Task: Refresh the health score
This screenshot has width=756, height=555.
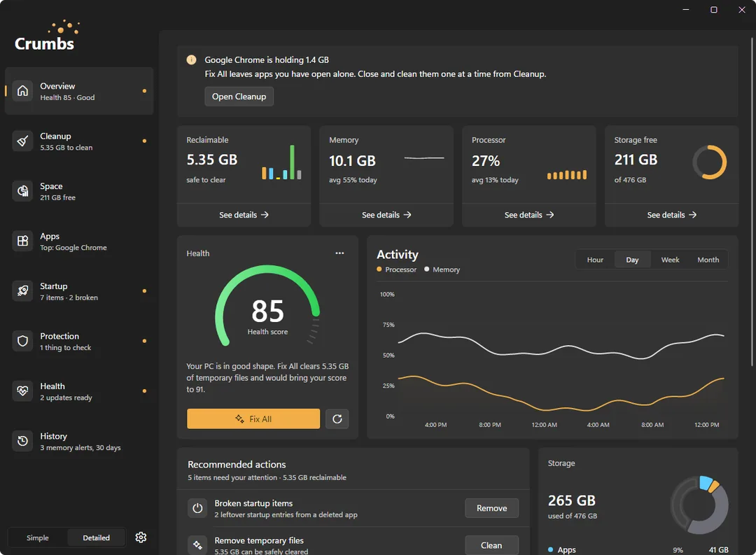Action: tap(337, 419)
